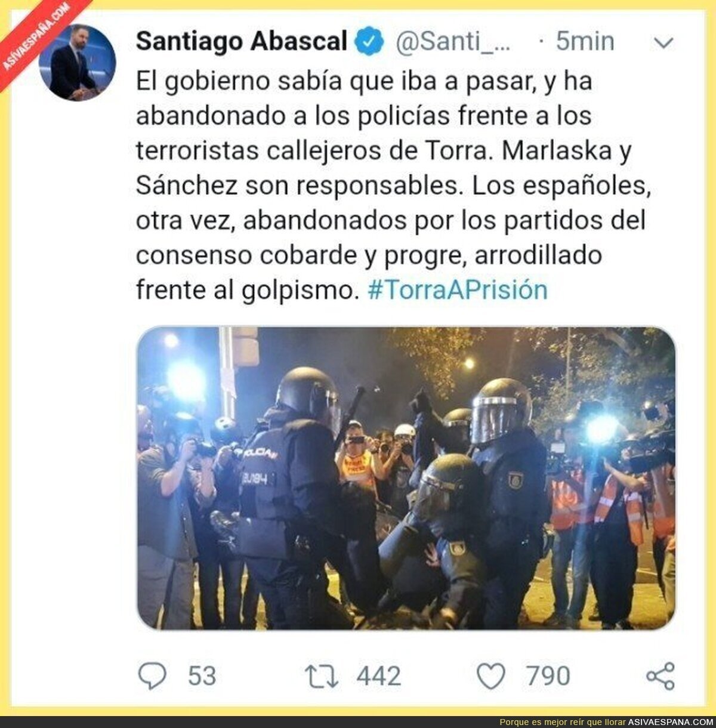Like the tweet with heart icon
This screenshot has height=728, width=716.
coord(491,677)
